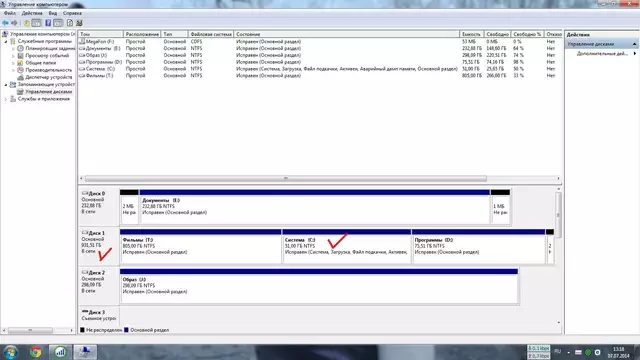Toggle the Show/Hide Console Tree toolbar icon
640x360 pixels.
(36, 23)
